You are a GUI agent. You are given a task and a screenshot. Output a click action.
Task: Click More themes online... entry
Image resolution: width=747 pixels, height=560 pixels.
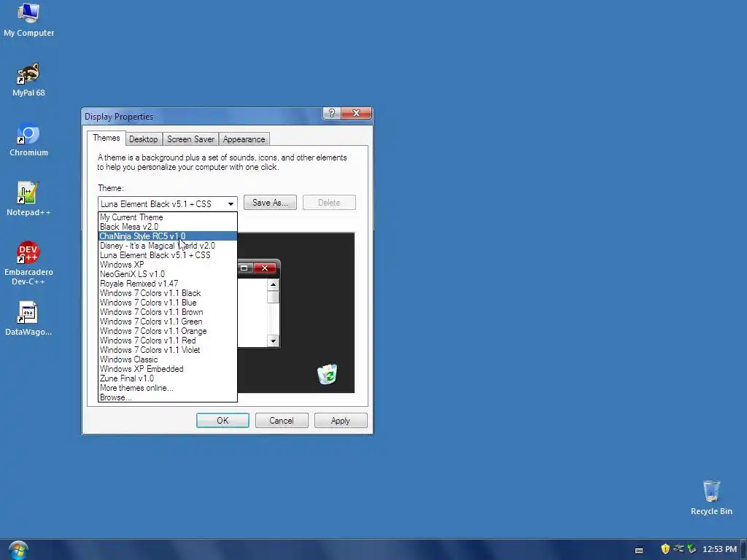tap(168, 388)
